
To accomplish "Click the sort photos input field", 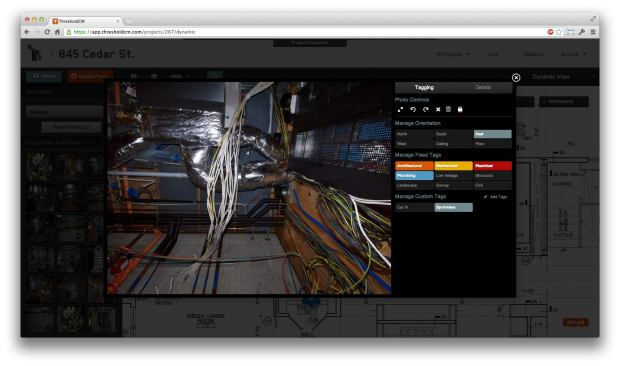I will [65, 112].
